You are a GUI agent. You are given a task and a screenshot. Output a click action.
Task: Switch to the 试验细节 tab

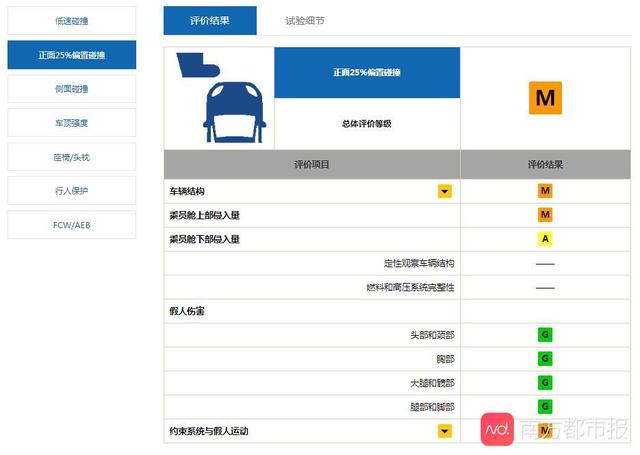pyautogui.click(x=304, y=21)
